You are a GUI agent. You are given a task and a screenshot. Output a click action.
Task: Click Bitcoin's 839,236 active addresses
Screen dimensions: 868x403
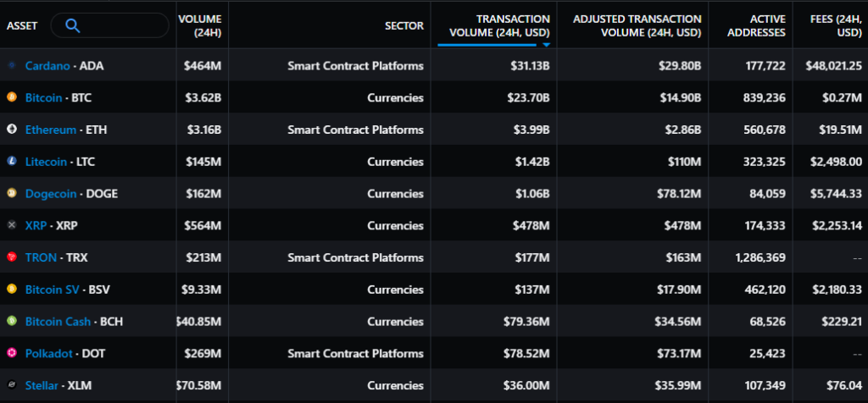pyautogui.click(x=764, y=98)
